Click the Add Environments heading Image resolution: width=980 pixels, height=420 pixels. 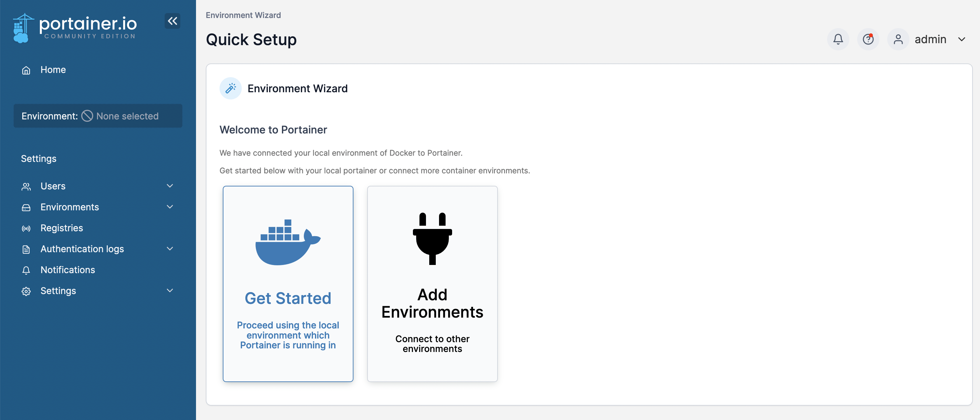click(432, 304)
